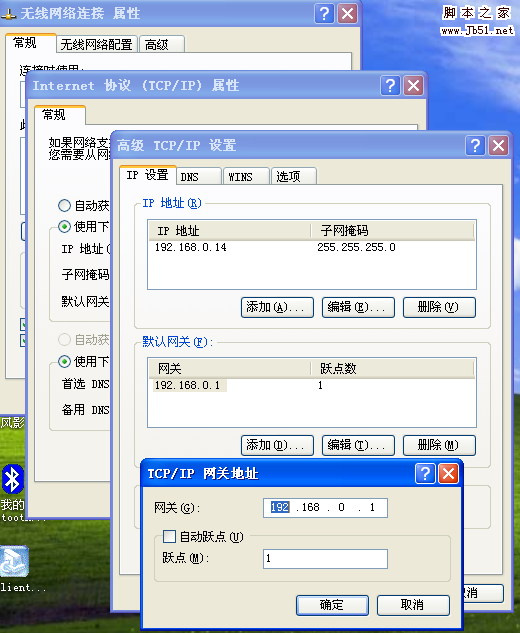This screenshot has height=633, width=520.
Task: Click help icon in 高级 TCP/IP 设置 window
Action: click(x=475, y=145)
